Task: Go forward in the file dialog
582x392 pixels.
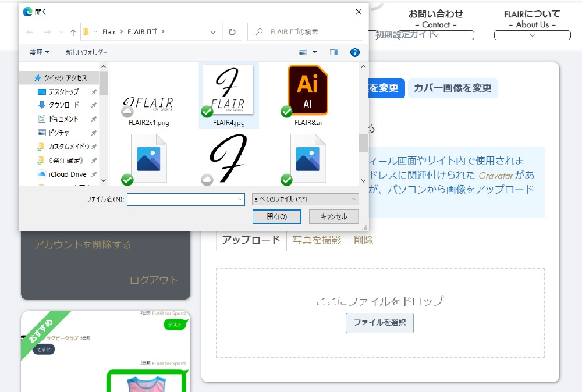Action: 48,32
